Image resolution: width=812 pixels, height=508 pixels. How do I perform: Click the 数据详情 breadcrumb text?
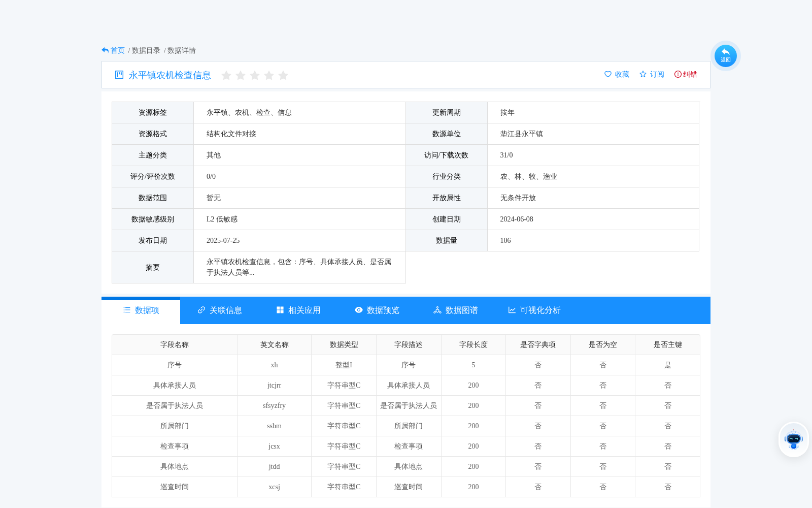182,50
